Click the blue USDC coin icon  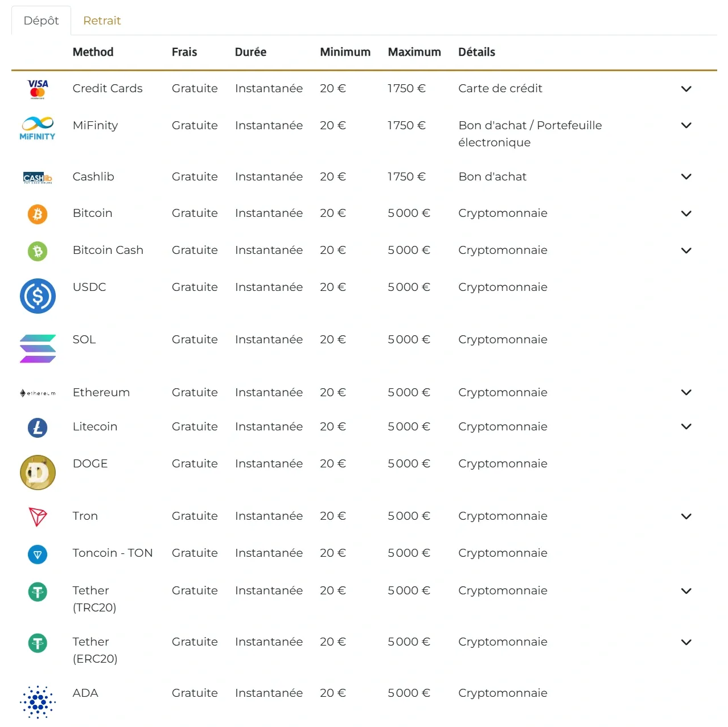click(x=38, y=296)
